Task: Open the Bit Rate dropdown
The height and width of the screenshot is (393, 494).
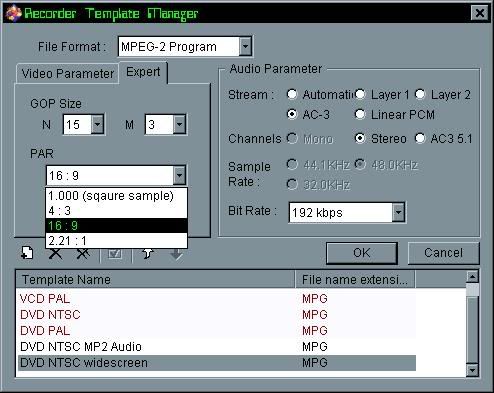Action: coord(398,212)
